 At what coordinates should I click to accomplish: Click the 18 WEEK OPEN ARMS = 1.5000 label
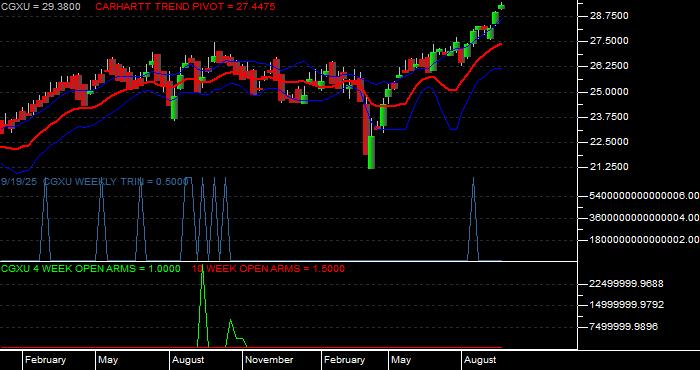pos(268,269)
